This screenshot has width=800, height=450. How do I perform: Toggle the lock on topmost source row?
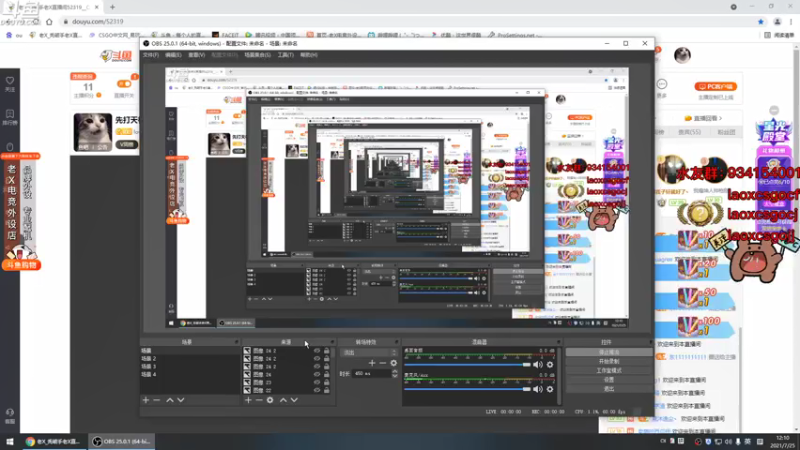coord(327,351)
